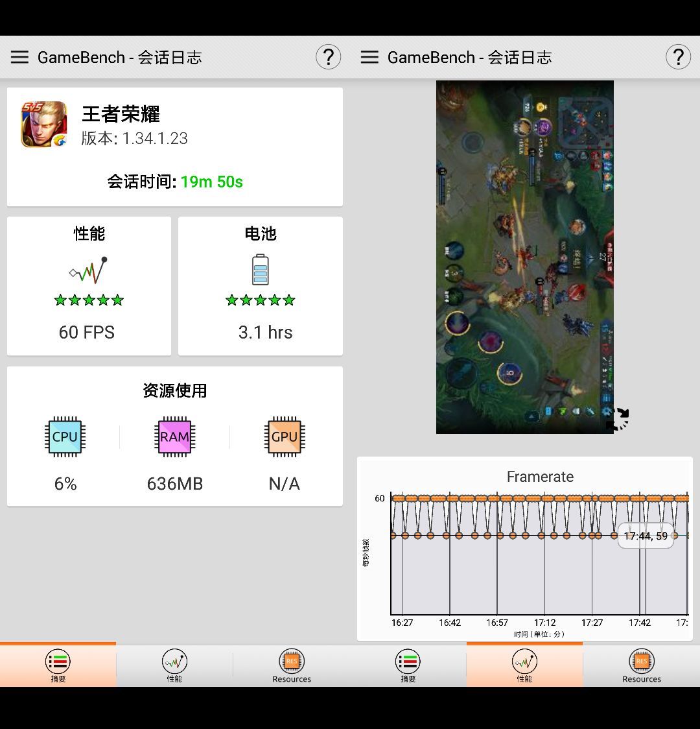Click the battery icon in 电池 card
Image resolution: width=700 pixels, height=729 pixels.
click(260, 270)
